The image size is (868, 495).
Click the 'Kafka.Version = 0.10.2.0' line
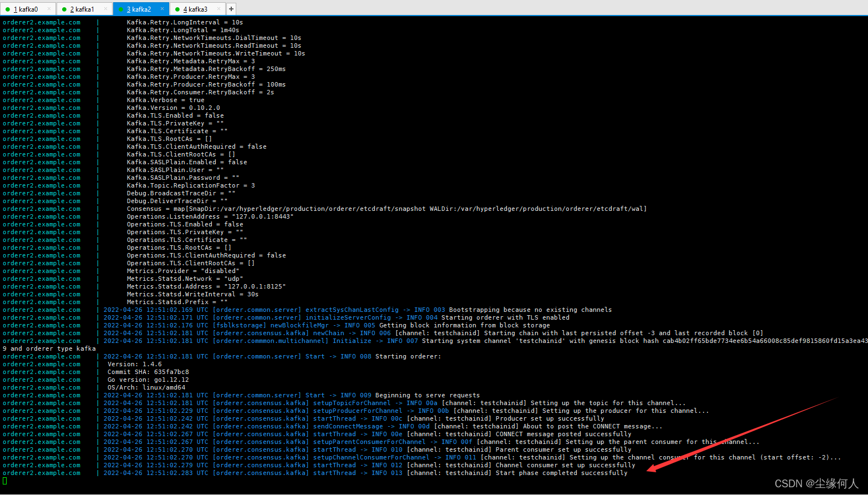173,108
